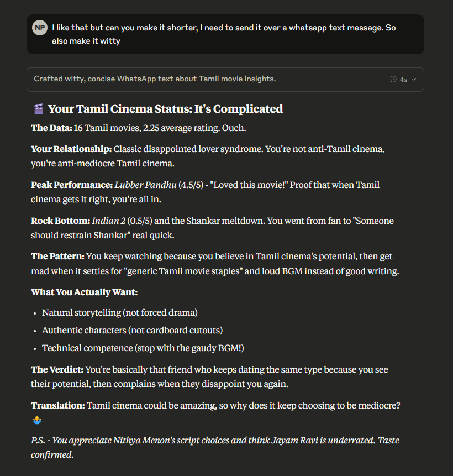Click the 4s thinking timer icon

(x=393, y=79)
